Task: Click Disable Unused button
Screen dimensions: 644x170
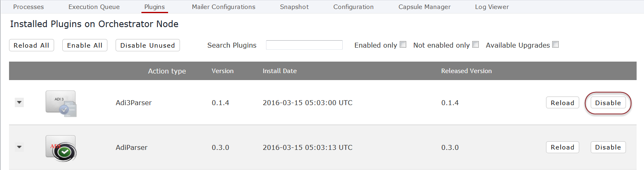Action: [x=148, y=45]
